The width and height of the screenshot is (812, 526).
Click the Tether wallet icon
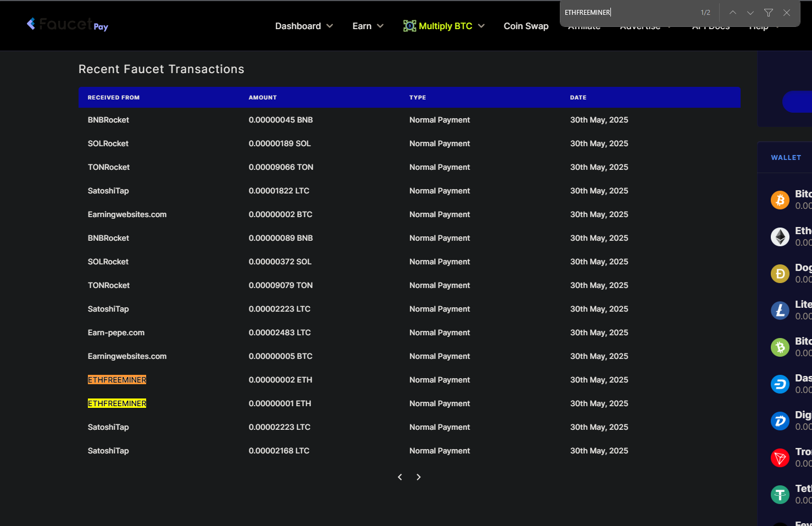point(780,495)
